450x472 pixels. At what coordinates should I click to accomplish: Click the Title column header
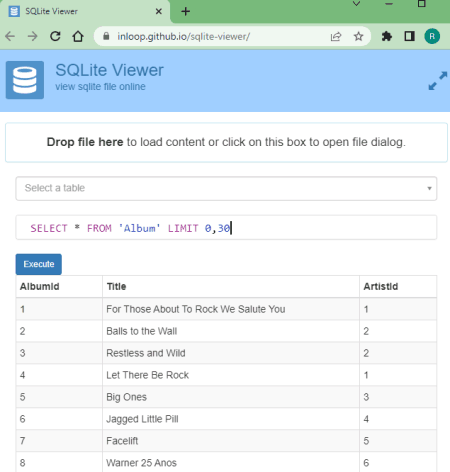pos(231,286)
